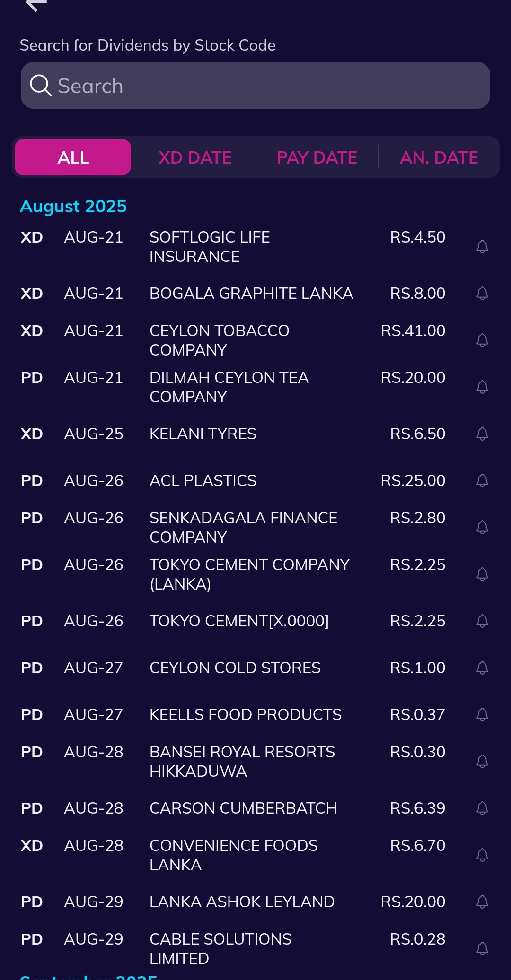Toggle alert bell for Bogala Graphite Lanka
Viewport: 511px width, 980px height.
482,293
